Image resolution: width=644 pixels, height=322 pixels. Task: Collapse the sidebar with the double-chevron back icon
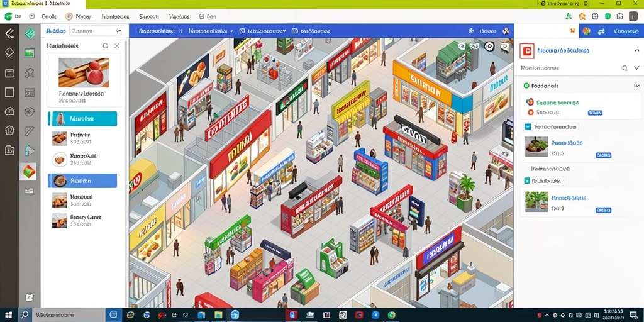coord(9,33)
